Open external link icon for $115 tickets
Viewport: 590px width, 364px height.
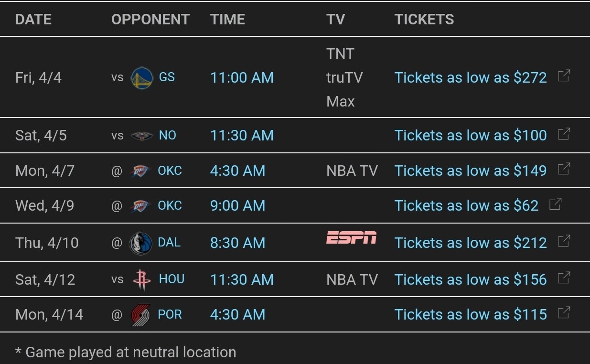click(x=564, y=313)
